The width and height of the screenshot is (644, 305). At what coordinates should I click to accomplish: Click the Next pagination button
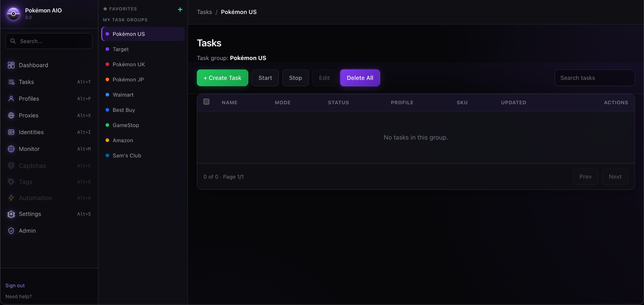coord(615,177)
